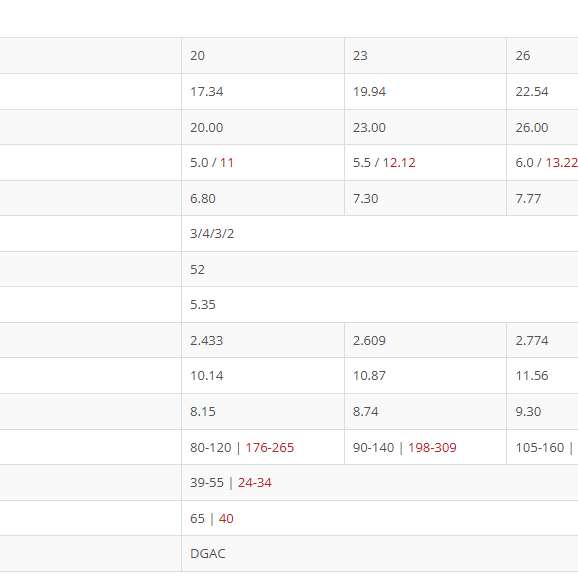Image resolution: width=578 pixels, height=578 pixels.
Task: Click the cell with value 19.94
Action: pos(425,91)
